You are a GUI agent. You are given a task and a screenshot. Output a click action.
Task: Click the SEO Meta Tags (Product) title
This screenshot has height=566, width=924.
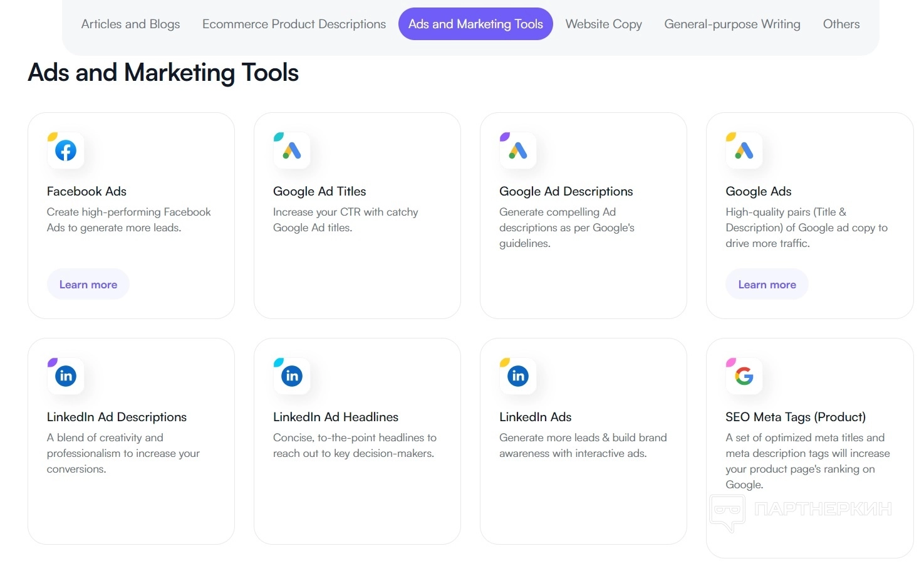point(796,417)
